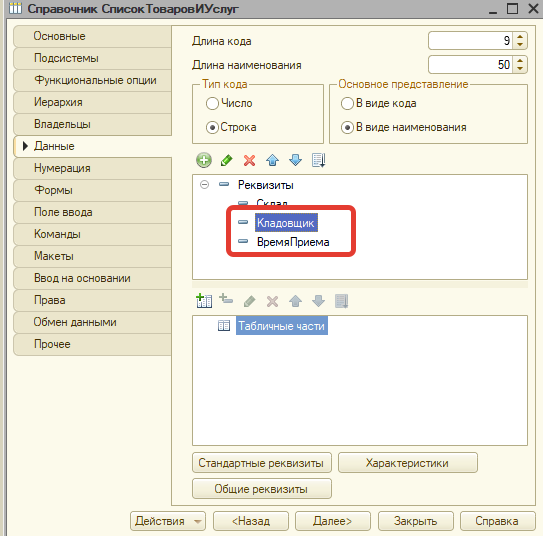Open the Прочее tab
Image resolution: width=543 pixels, height=536 pixels.
tap(92, 344)
